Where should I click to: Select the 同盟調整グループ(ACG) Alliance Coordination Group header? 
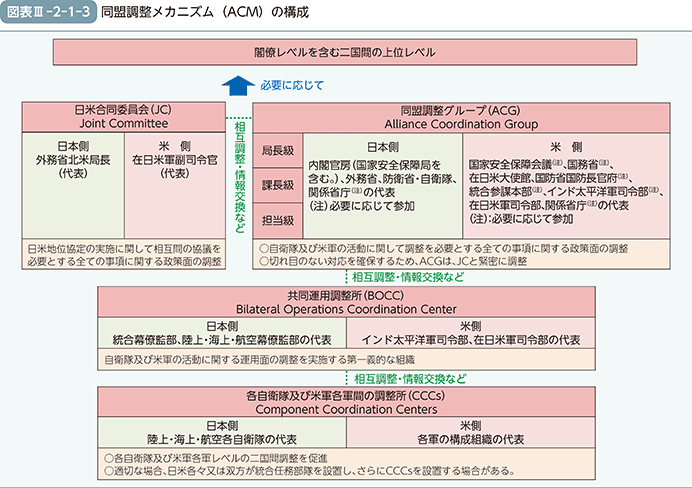tap(461, 117)
